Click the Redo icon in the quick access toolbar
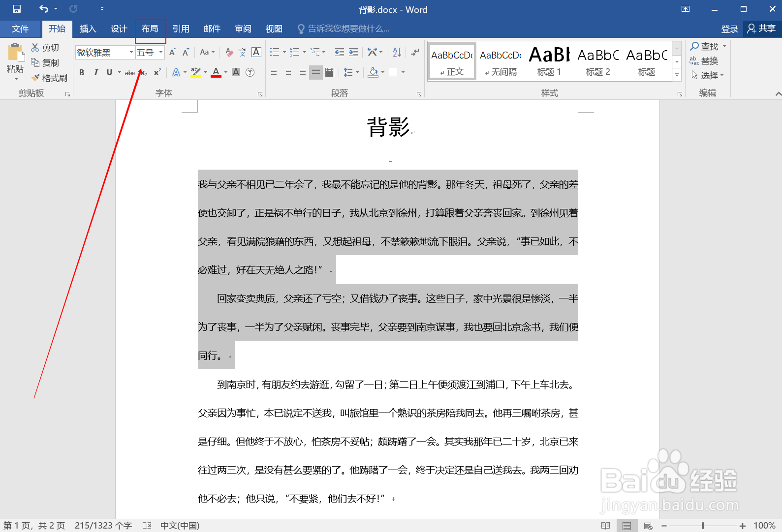 coord(73,9)
